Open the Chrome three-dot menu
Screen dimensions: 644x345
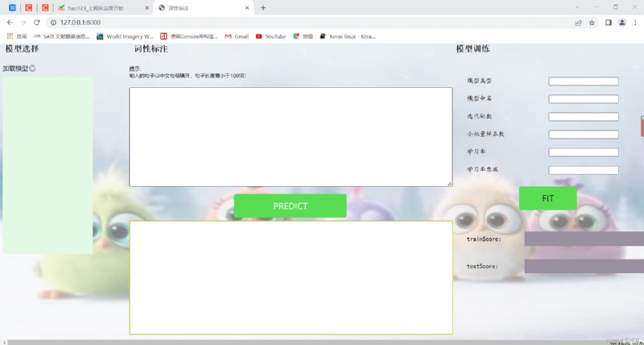635,23
